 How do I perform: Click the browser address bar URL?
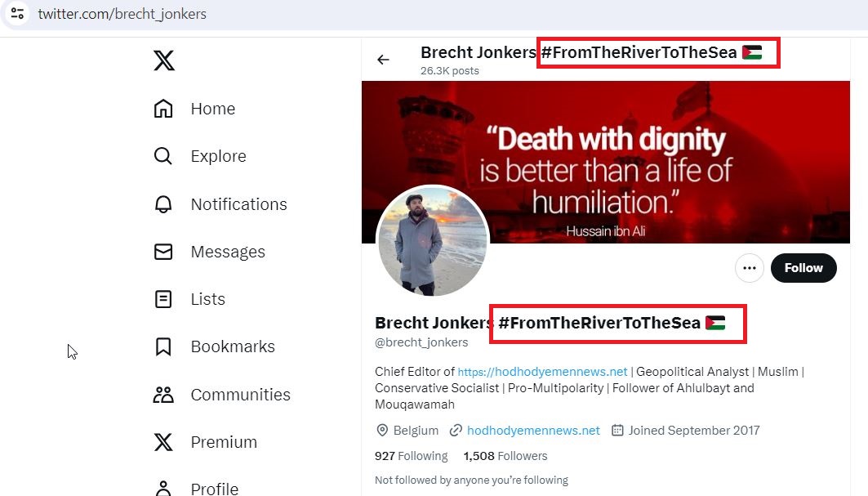click(122, 14)
